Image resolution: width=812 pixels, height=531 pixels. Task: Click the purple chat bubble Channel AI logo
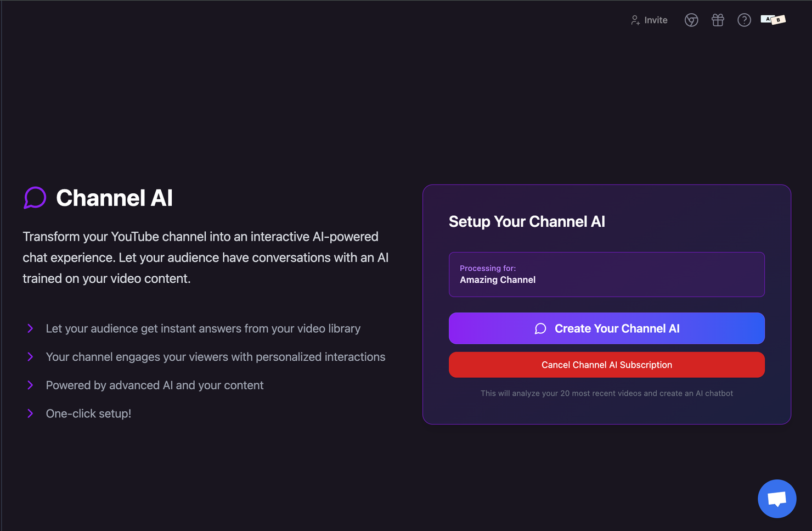(x=35, y=198)
